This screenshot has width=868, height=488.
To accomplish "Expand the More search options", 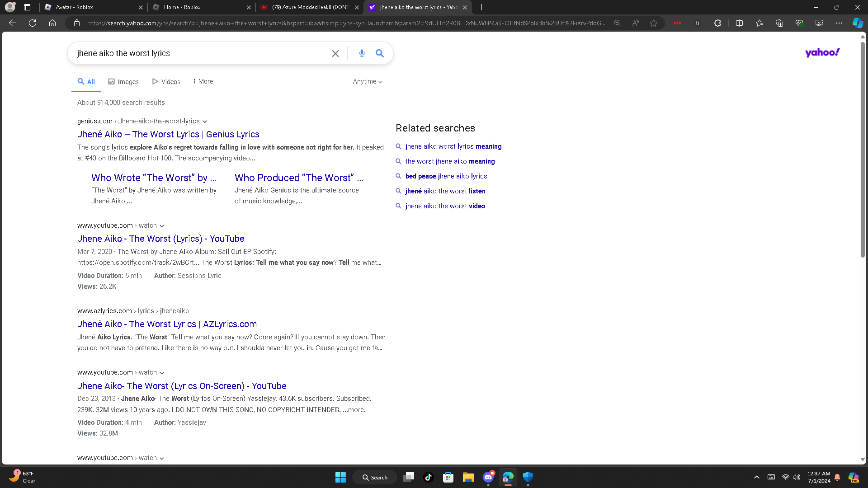I will click(x=203, y=82).
